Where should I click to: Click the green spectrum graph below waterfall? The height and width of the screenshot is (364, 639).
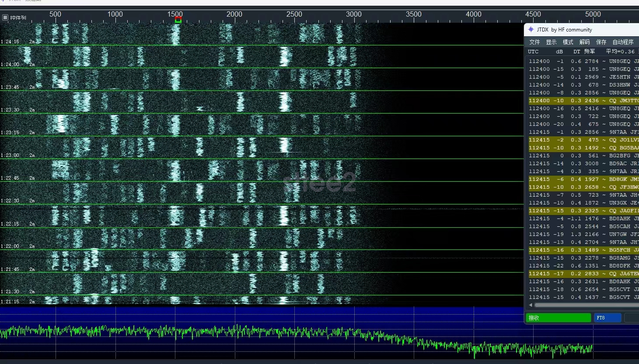(x=262, y=334)
